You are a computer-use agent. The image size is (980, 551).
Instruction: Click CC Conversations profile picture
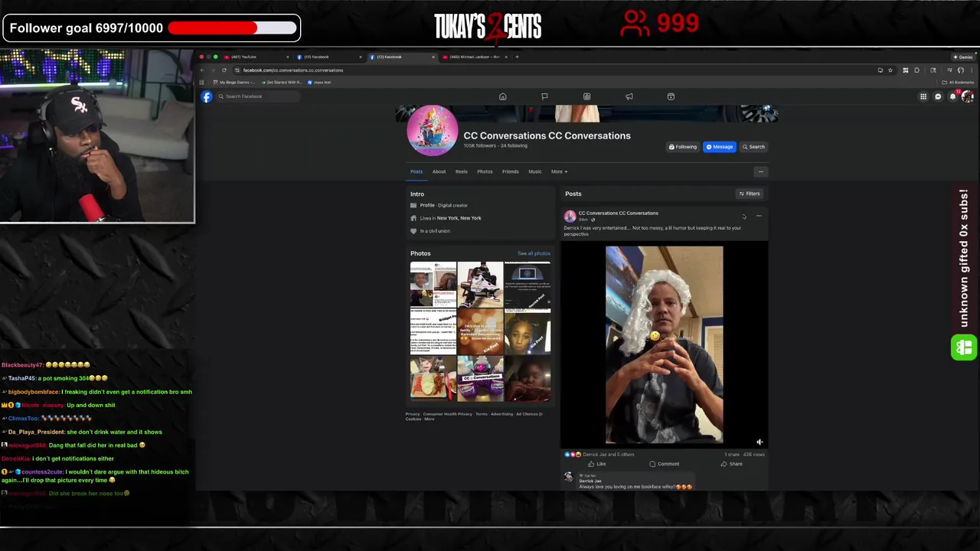pos(433,130)
